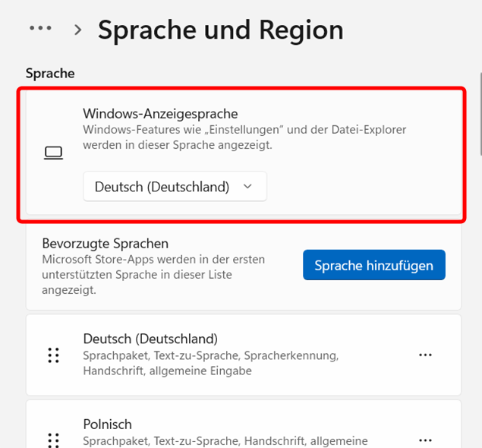Select the Polnisch language entry
This screenshot has height=448, width=482.
[244, 424]
